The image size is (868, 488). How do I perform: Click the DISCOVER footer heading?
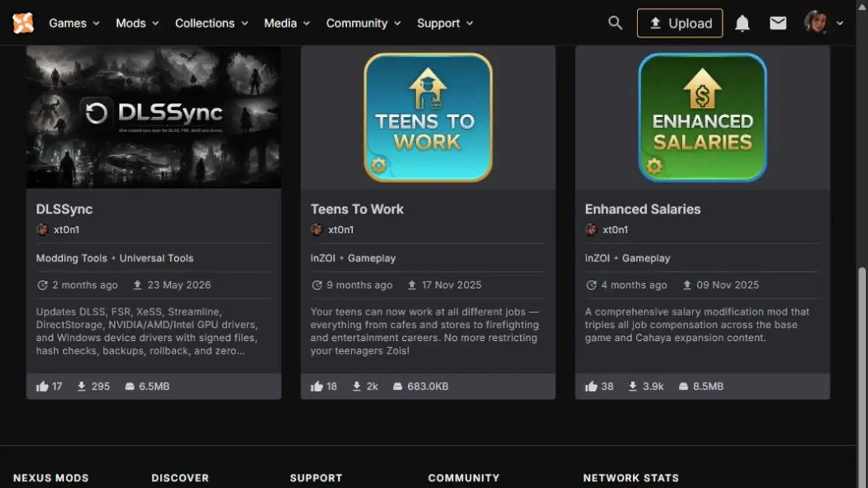click(180, 478)
